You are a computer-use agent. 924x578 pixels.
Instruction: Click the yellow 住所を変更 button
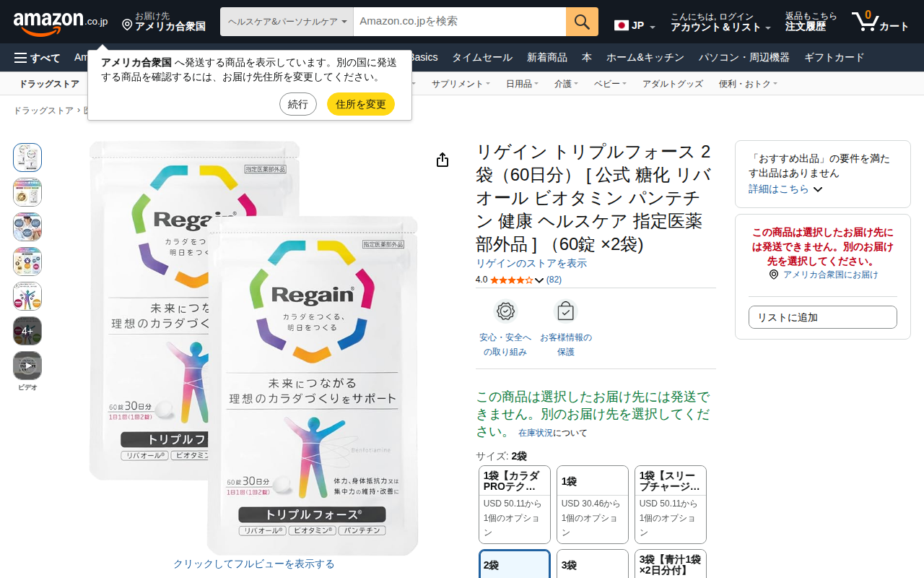pyautogui.click(x=361, y=104)
